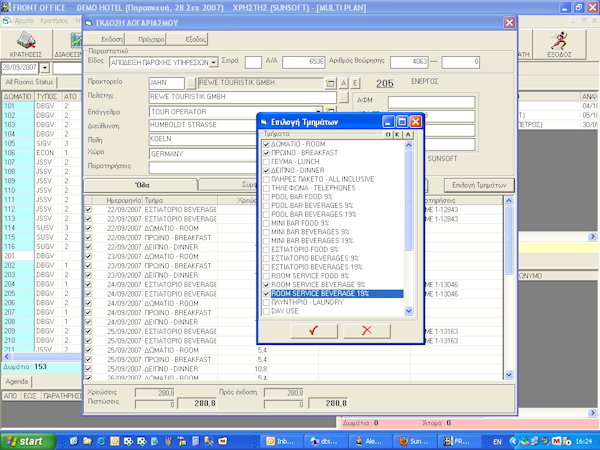The height and width of the screenshot is (450, 600).
Task: Click the Παρατηρήσεις remarks field
Action: 203,167
